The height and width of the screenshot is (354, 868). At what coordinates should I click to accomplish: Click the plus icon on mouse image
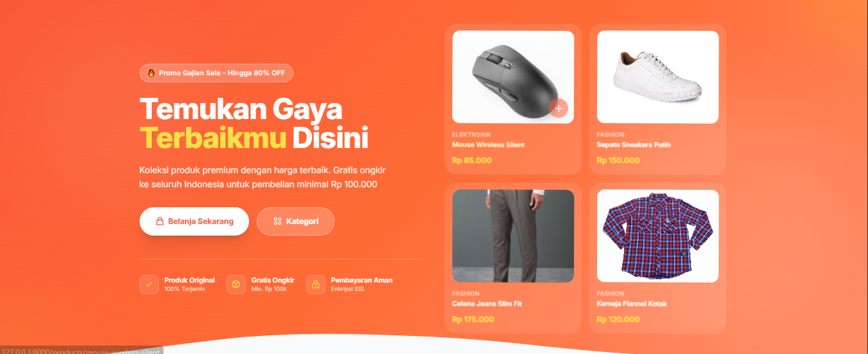click(x=559, y=109)
